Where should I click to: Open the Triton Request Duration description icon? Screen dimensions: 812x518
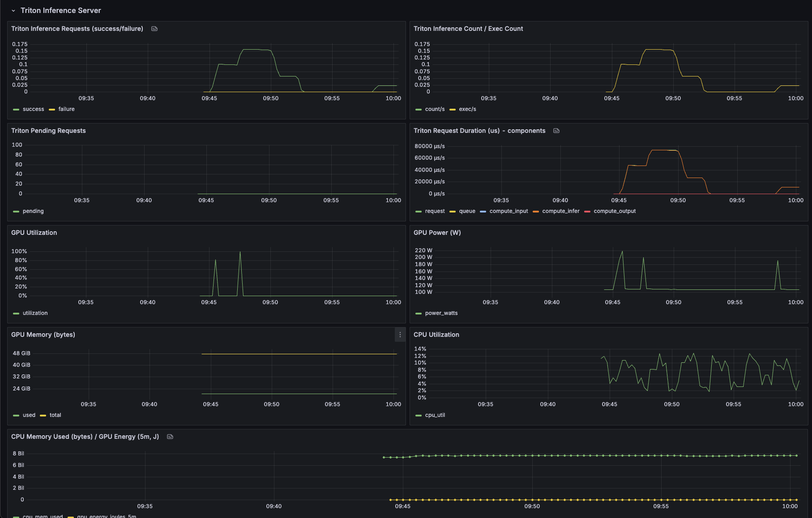tap(556, 131)
